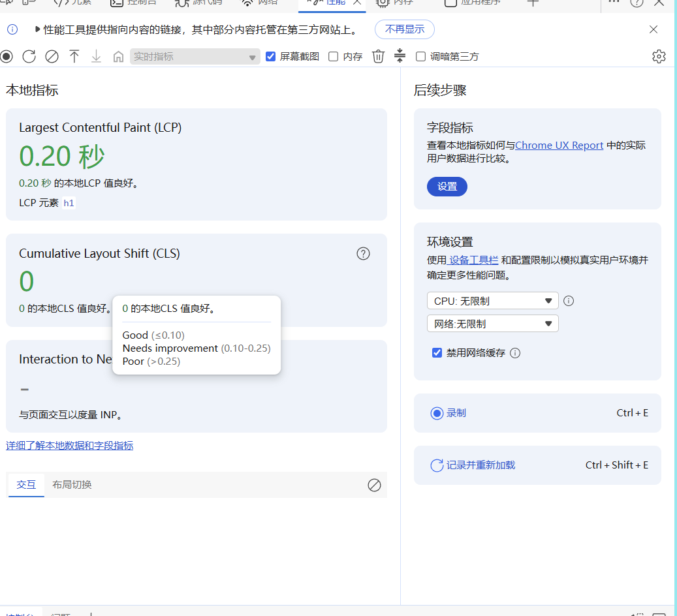
Task: Click the home icon in toolbar
Action: (118, 57)
